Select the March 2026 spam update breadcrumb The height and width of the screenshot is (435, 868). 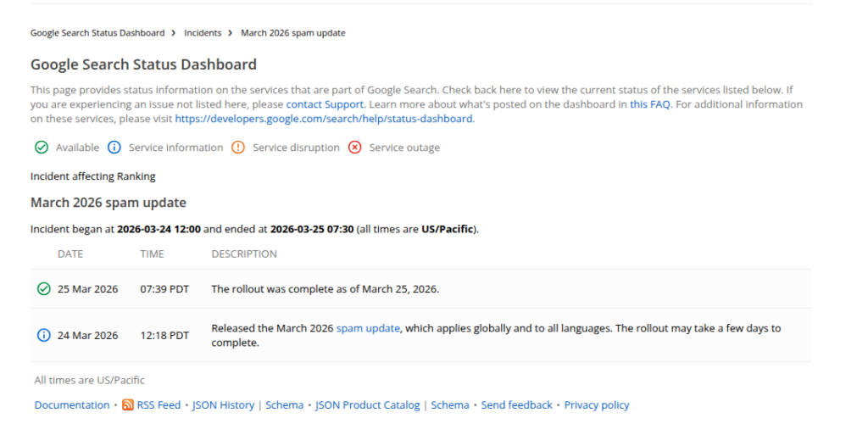pos(292,33)
